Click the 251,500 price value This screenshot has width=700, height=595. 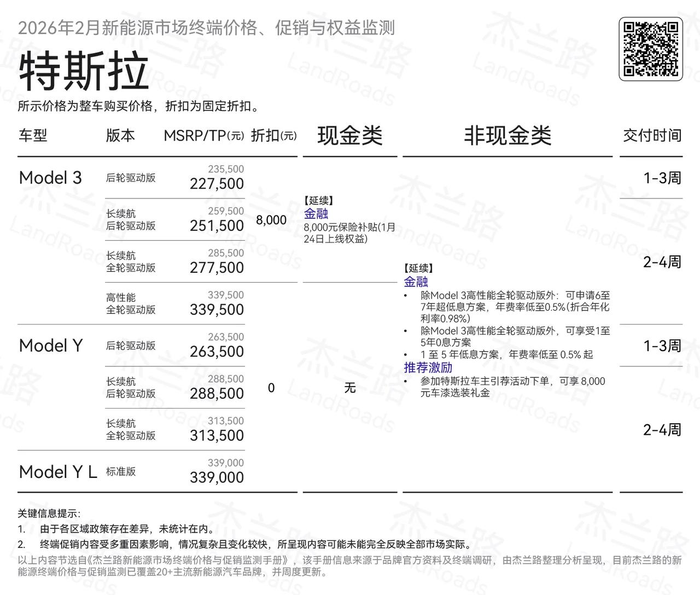coord(217,225)
